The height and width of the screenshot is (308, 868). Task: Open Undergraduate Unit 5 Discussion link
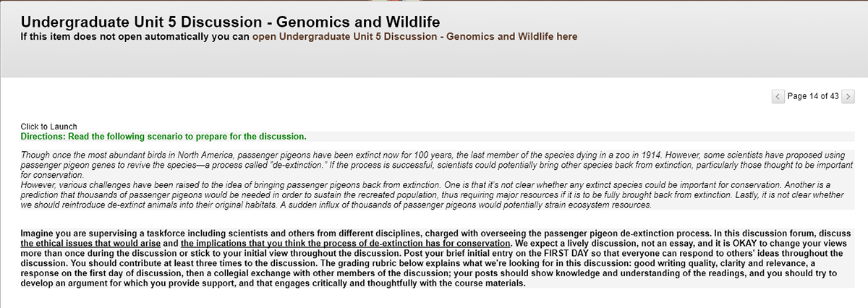coord(415,36)
